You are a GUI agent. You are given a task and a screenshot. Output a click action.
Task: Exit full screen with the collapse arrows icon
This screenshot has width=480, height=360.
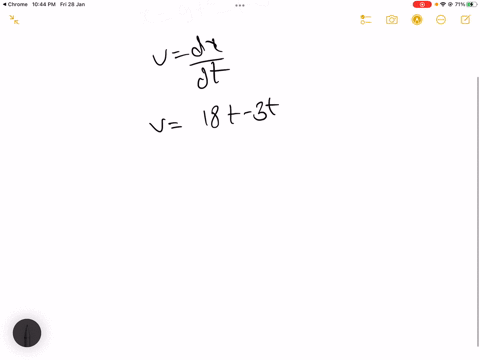click(14, 20)
